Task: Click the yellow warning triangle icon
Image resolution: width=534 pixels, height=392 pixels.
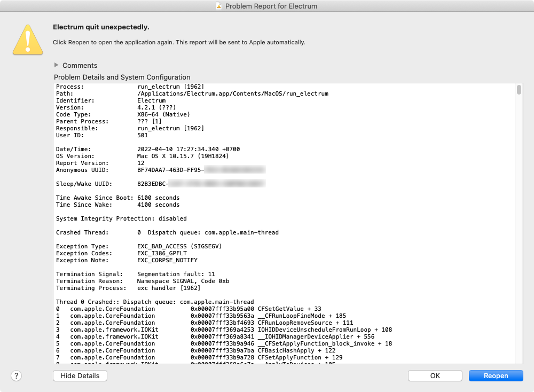Action: (x=28, y=40)
